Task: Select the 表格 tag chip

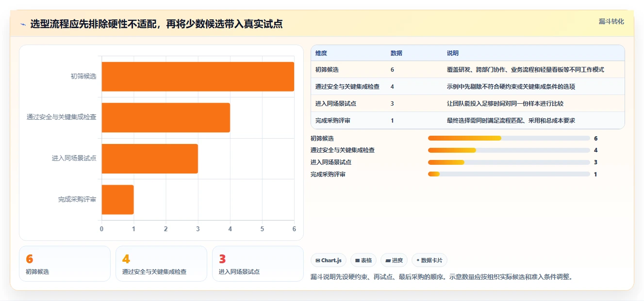Action: [x=363, y=260]
